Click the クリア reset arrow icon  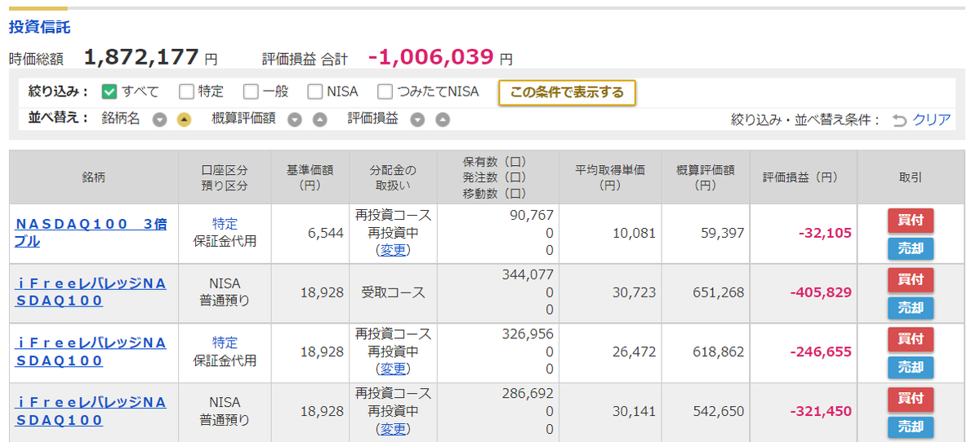click(x=899, y=120)
